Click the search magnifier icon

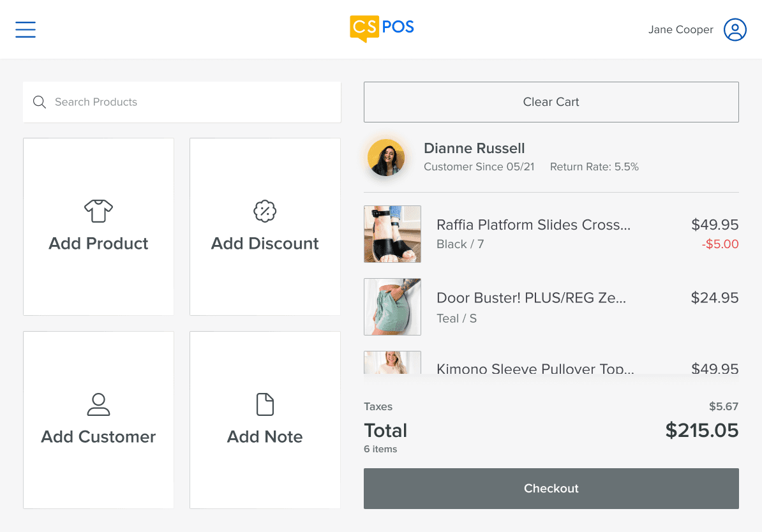(x=40, y=102)
